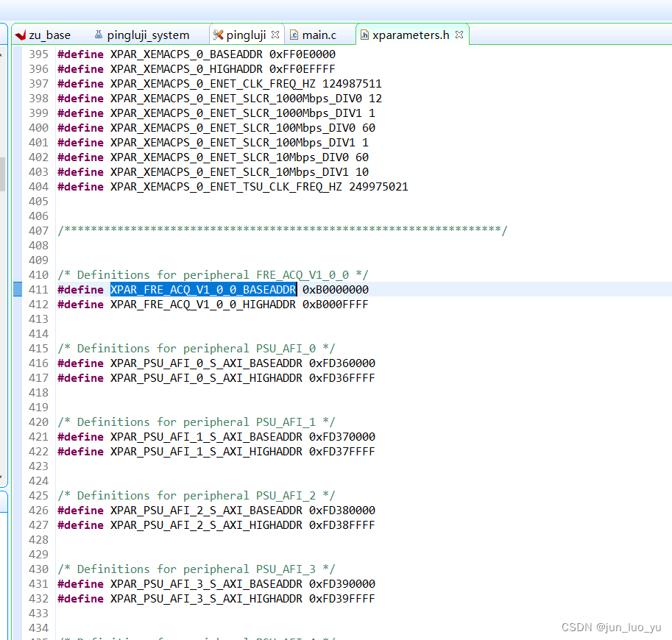Click the XPAR_PSU_AFI_3_S_AXI_BASEADDR macro
This screenshot has height=640, width=672.
coord(206,584)
